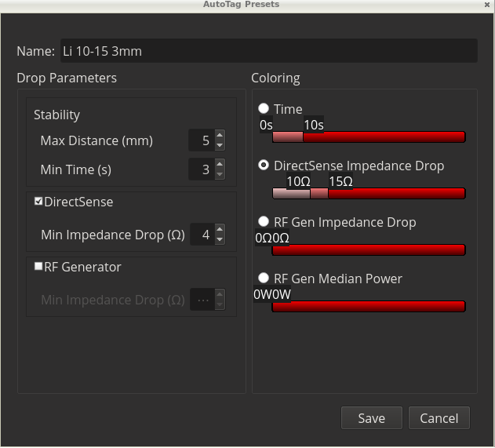Click the RF Gen Median Power slider
This screenshot has height=448, width=495.
click(368, 307)
